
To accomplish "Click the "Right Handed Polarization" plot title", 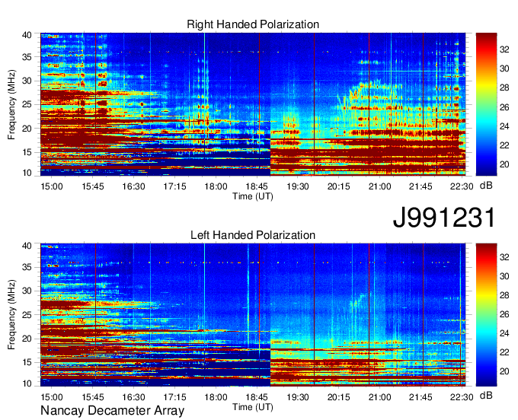I will [x=253, y=24].
